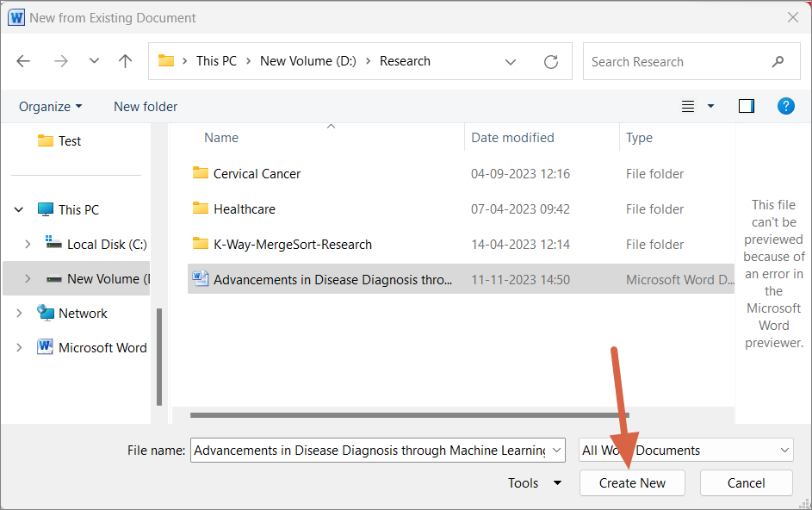Select the Word document file icon
Image resolution: width=812 pixels, height=510 pixels.
coord(201,279)
